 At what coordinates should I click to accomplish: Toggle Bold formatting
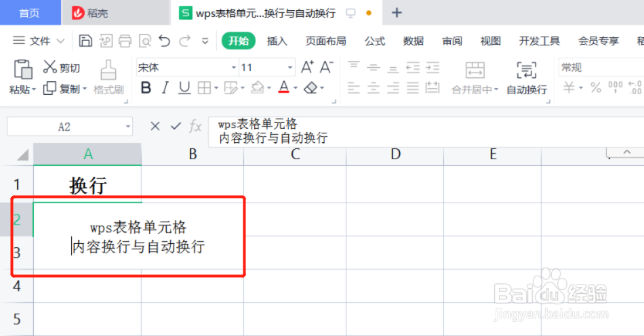[x=146, y=88]
